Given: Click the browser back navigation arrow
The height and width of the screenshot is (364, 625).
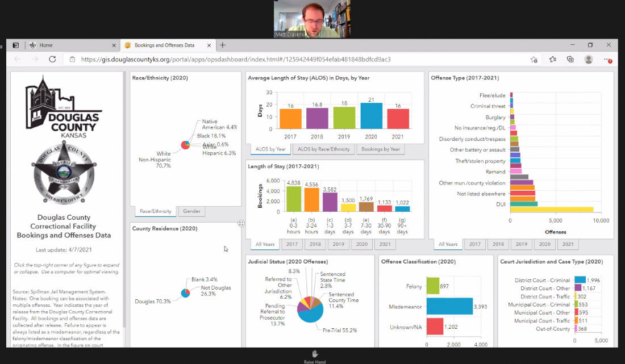Looking at the screenshot, I should click(x=17, y=58).
